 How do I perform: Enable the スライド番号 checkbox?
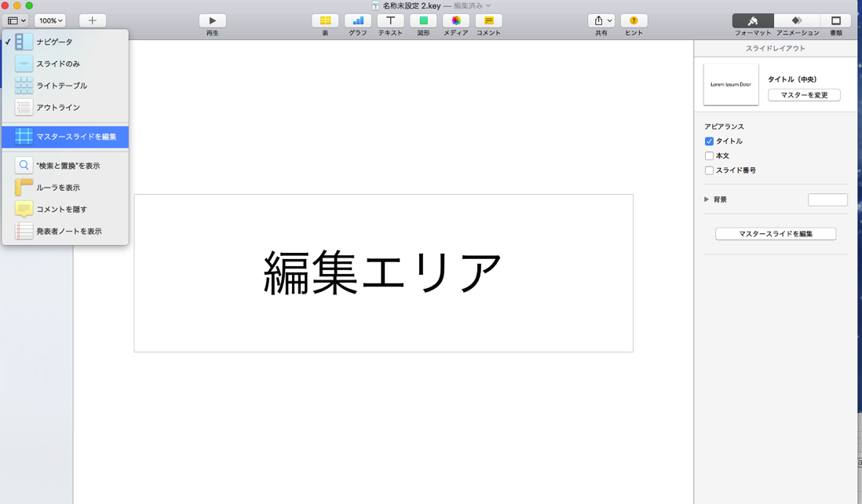click(x=709, y=170)
